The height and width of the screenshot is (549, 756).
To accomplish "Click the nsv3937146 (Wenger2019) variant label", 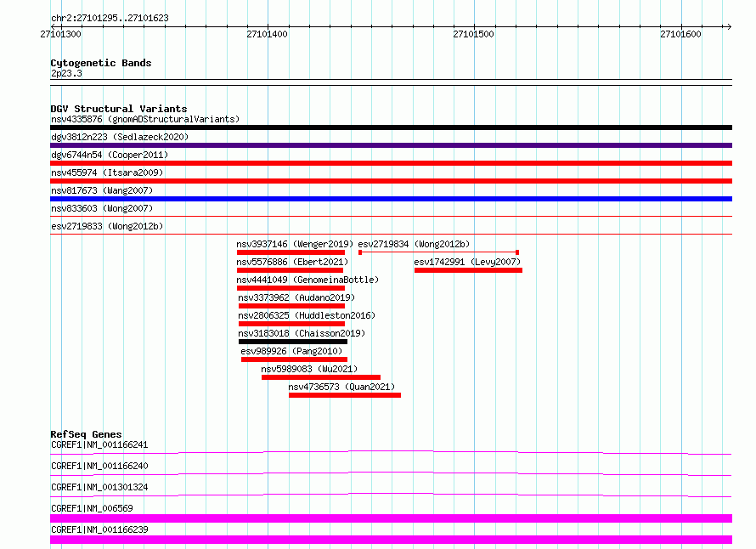I will [295, 244].
